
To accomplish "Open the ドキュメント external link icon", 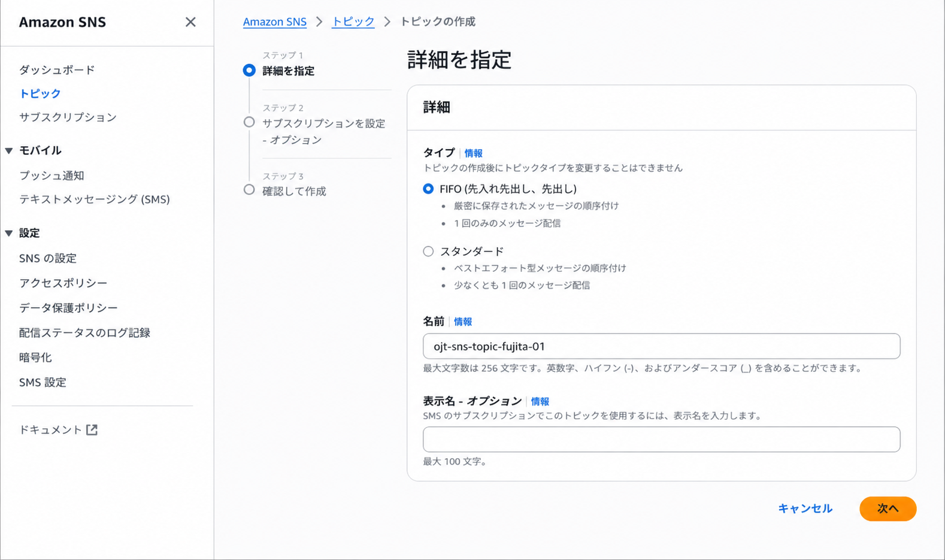I will [92, 430].
